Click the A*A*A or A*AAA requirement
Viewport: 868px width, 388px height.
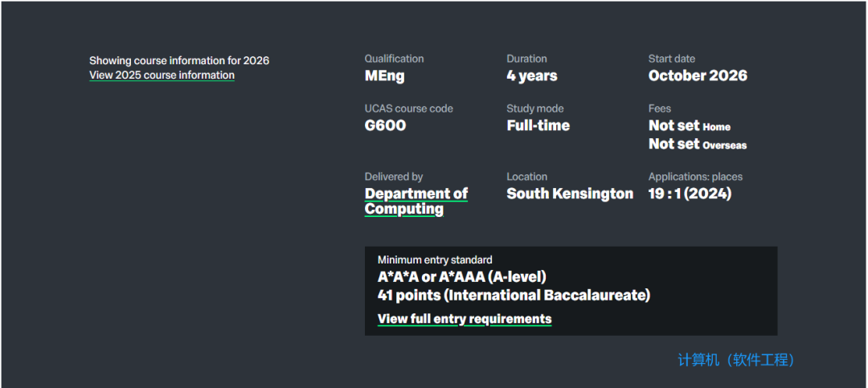pyautogui.click(x=461, y=277)
